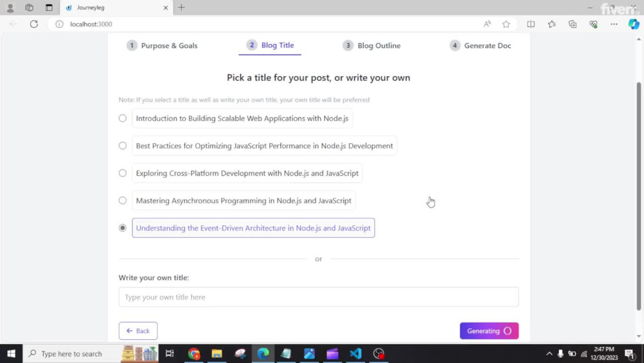644x363 pixels.
Task: Show hidden system tray icons
Action: pyautogui.click(x=549, y=353)
